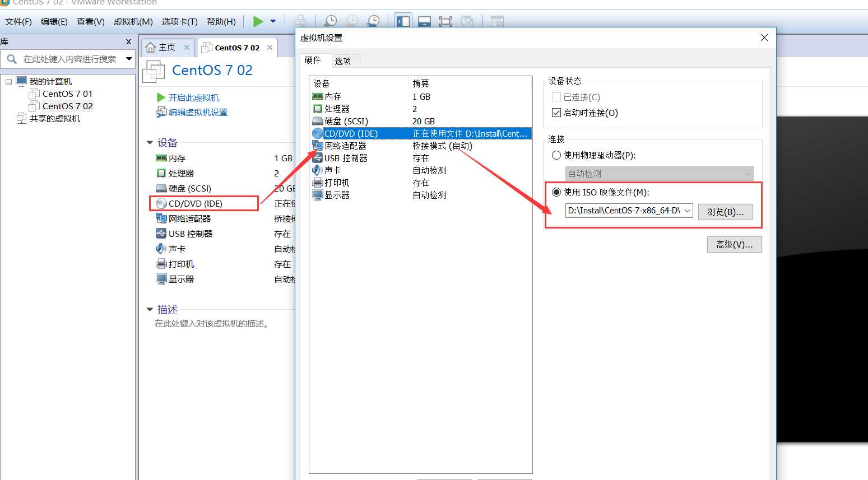Open the 自动检测 physical drive dropdown
This screenshot has height=480, width=868.
click(660, 174)
